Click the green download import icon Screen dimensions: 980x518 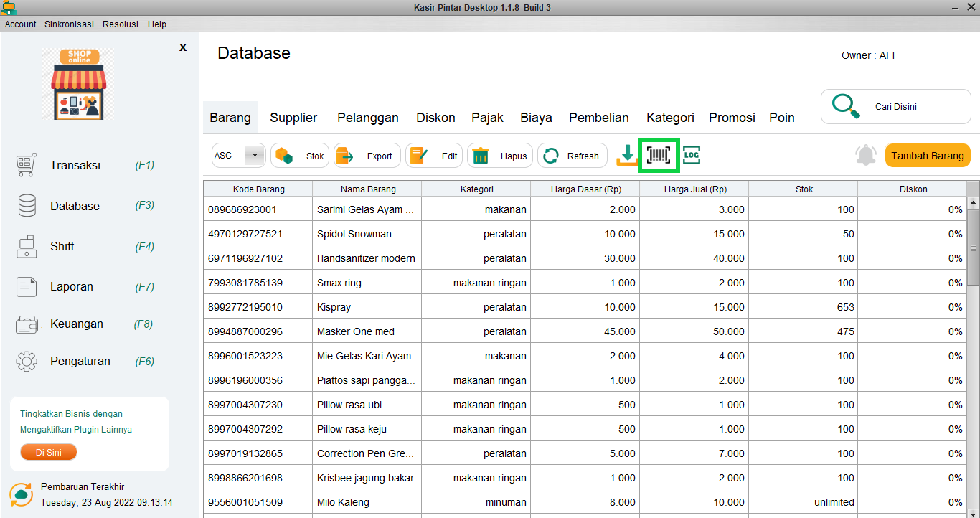point(627,155)
